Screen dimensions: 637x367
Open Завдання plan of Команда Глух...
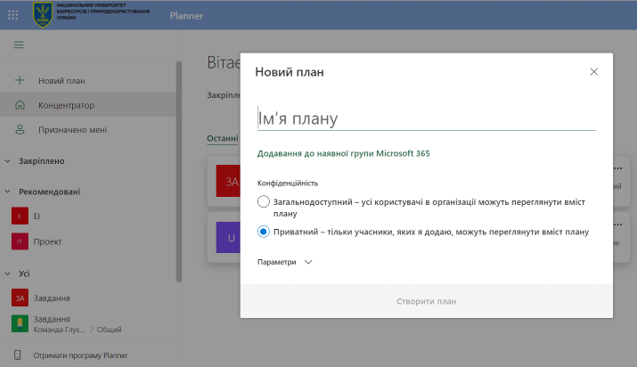coord(52,319)
